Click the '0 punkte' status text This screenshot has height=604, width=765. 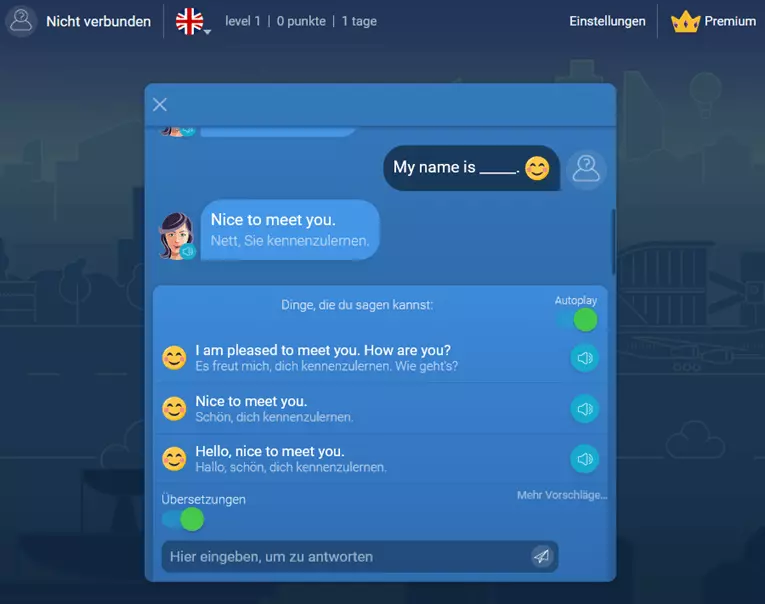point(301,21)
